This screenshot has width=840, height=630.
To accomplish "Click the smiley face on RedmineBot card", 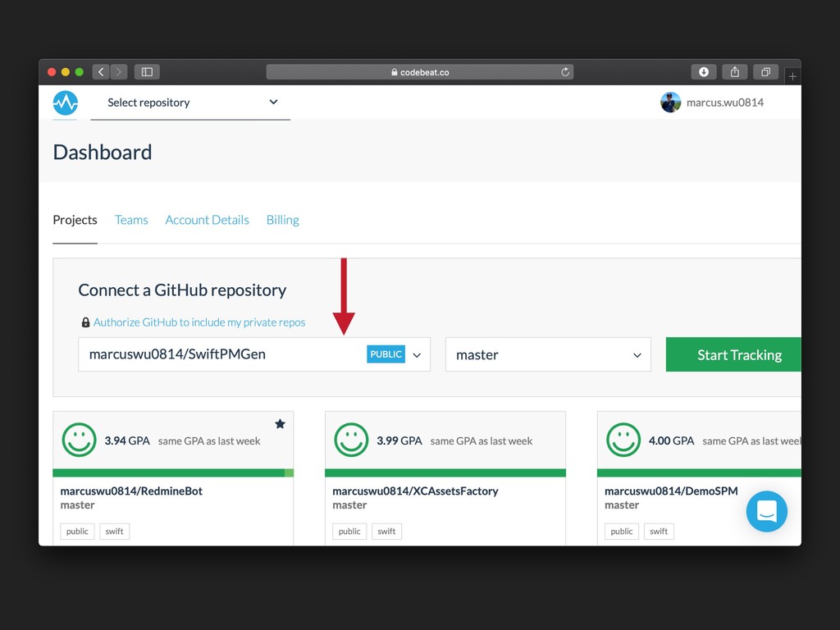I will click(80, 440).
